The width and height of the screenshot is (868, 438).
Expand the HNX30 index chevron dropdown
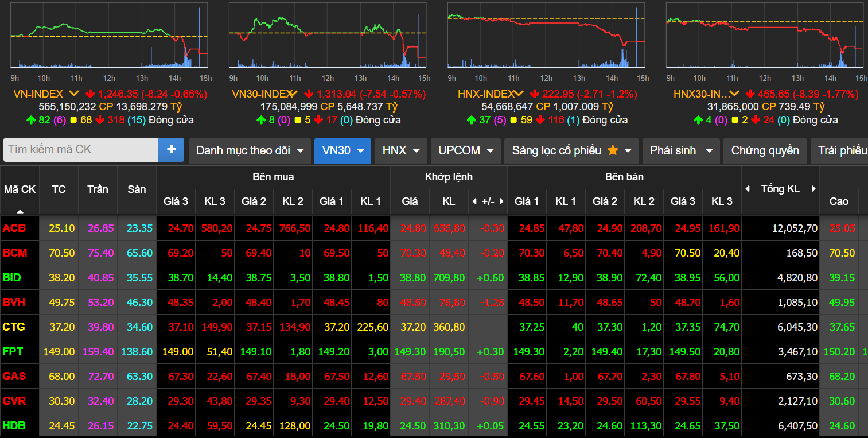[x=734, y=94]
